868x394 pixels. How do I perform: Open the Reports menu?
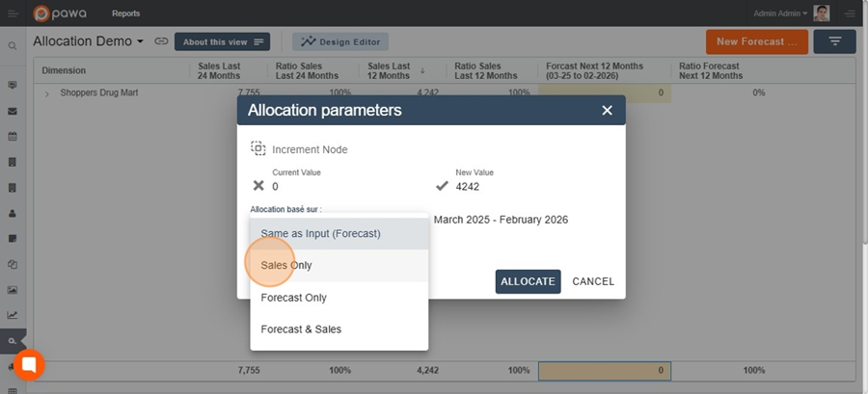point(125,13)
